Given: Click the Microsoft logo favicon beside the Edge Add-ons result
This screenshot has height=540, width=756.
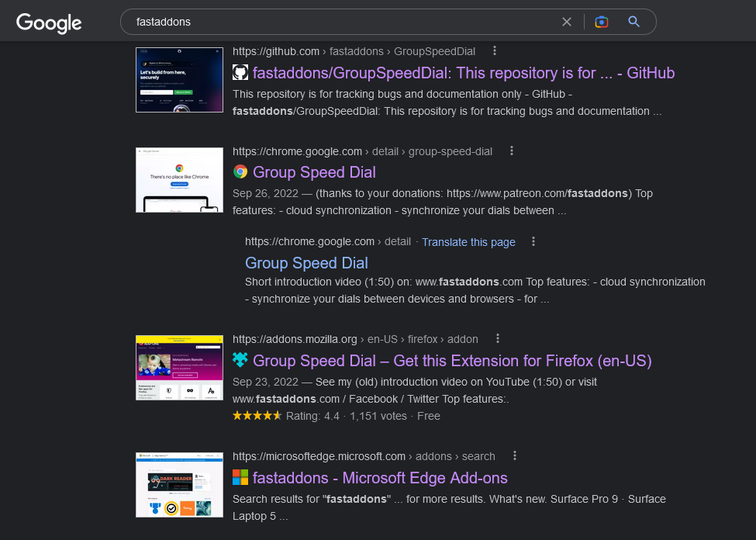Looking at the screenshot, I should point(240,478).
